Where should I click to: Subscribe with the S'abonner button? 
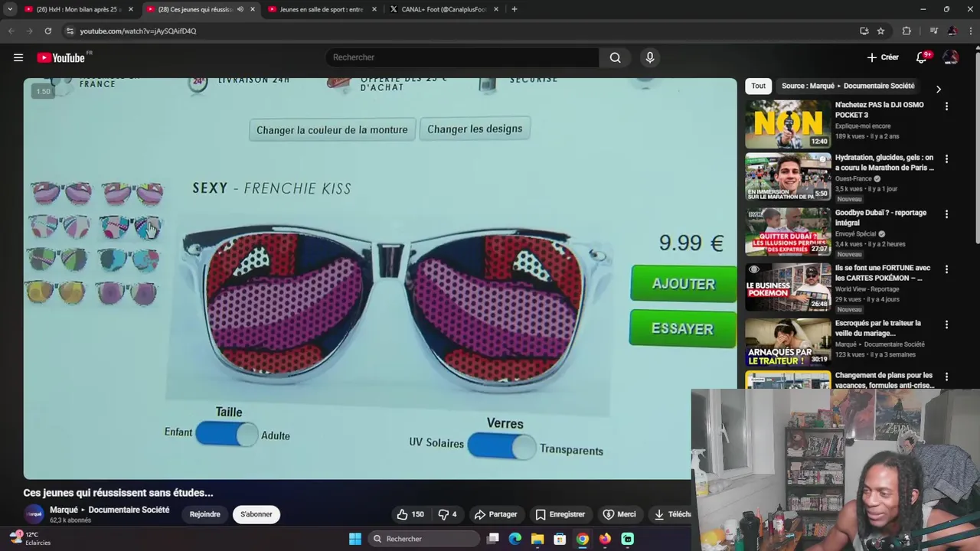(x=256, y=514)
